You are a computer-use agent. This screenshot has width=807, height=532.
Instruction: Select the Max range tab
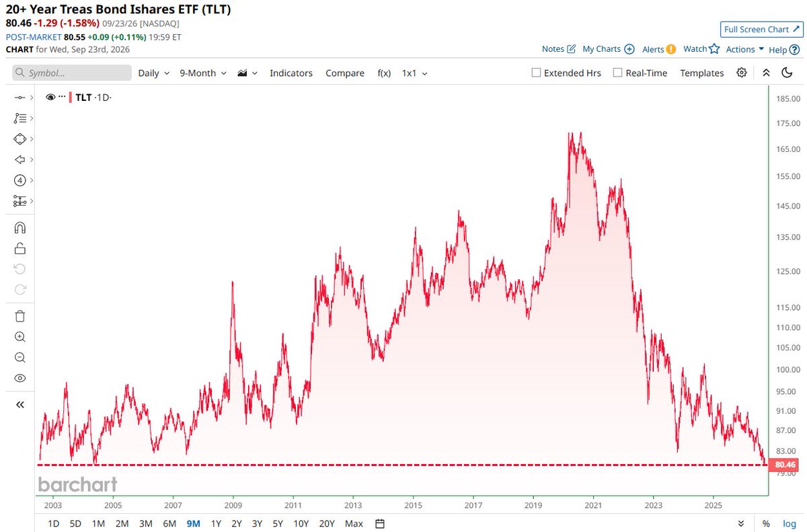pos(354,523)
